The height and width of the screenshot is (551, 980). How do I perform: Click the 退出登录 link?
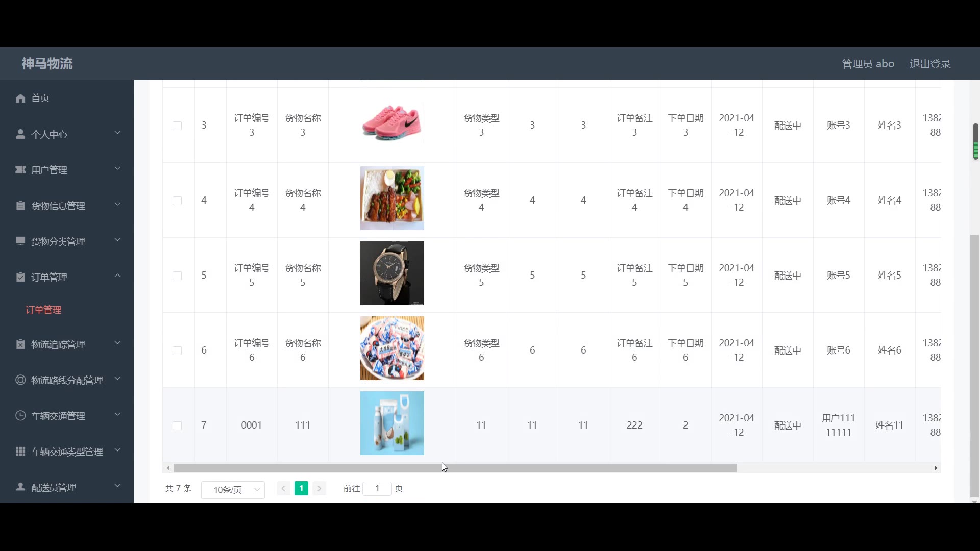pos(929,64)
